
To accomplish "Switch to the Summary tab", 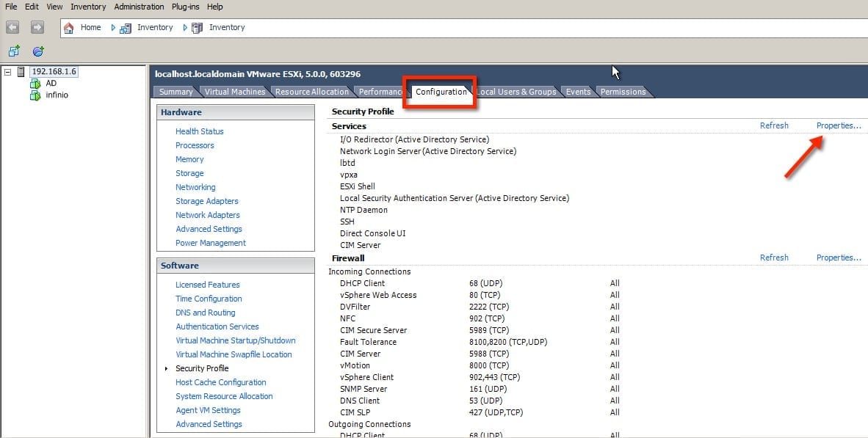I will pos(176,92).
